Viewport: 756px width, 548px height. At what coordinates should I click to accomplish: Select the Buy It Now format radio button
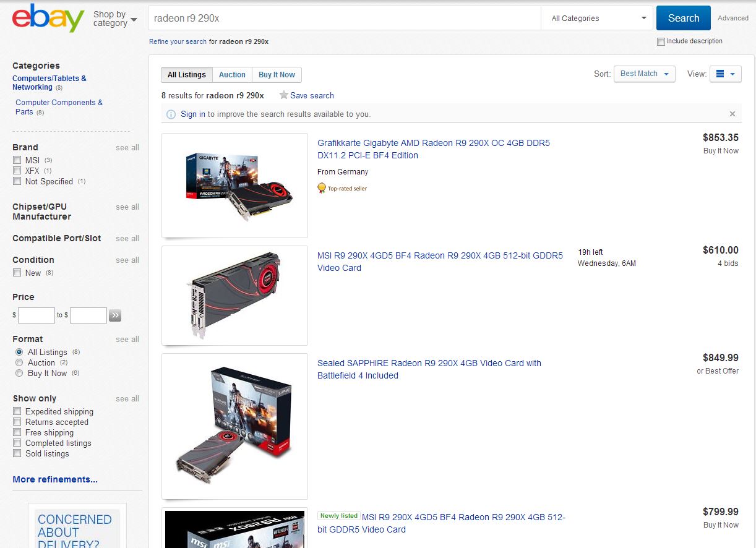pos(19,373)
